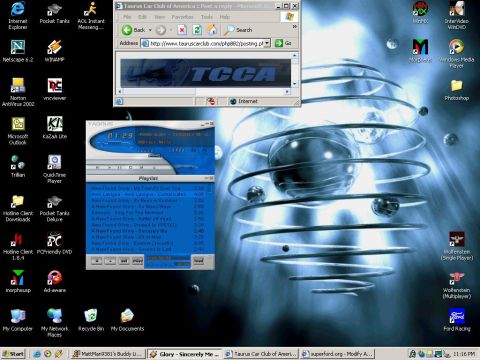
Task: Launch the Microsoft Outlook desktop icon
Action: point(18,131)
